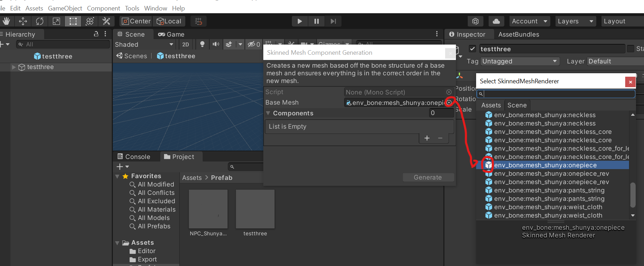Switch to the Game tab
The image size is (644, 266).
(171, 34)
